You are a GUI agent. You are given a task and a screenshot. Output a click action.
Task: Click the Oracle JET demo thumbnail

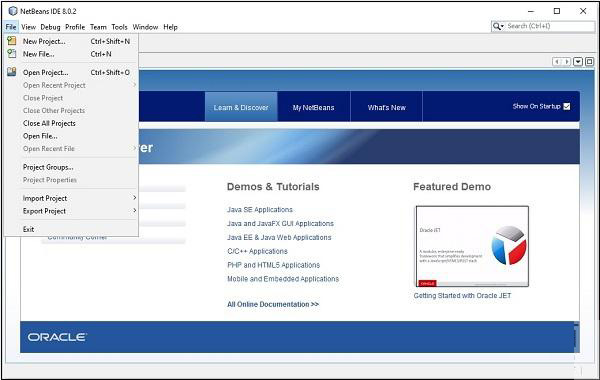coord(472,246)
